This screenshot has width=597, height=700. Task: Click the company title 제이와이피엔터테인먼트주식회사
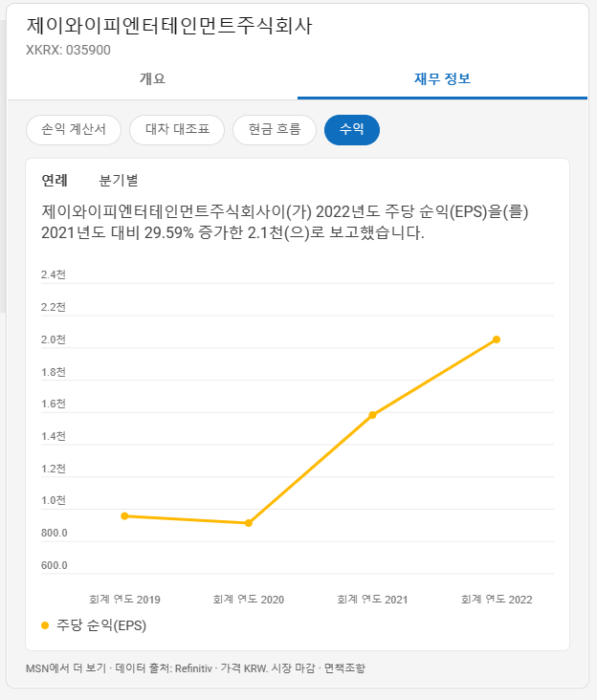(x=169, y=26)
